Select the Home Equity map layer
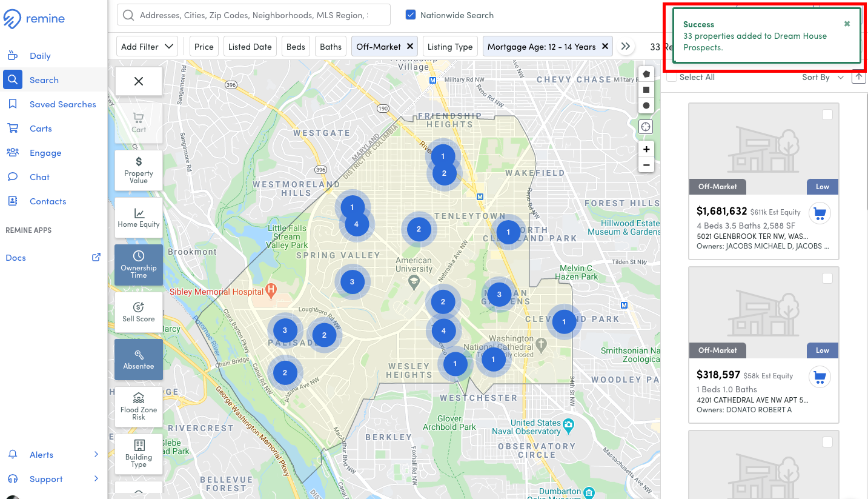 pyautogui.click(x=139, y=218)
